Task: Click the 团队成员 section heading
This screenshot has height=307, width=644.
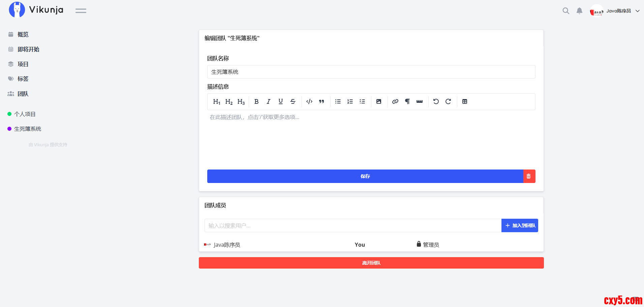Action: tap(215, 205)
